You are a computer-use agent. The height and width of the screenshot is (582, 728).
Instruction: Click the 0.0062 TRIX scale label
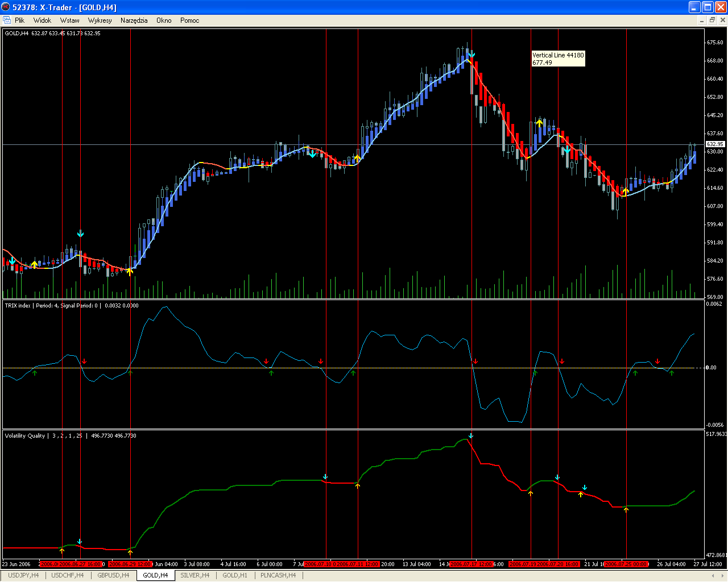click(714, 304)
